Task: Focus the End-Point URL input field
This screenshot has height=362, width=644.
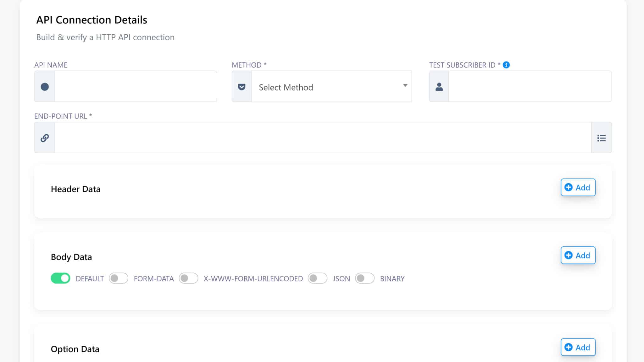Action: [x=323, y=138]
